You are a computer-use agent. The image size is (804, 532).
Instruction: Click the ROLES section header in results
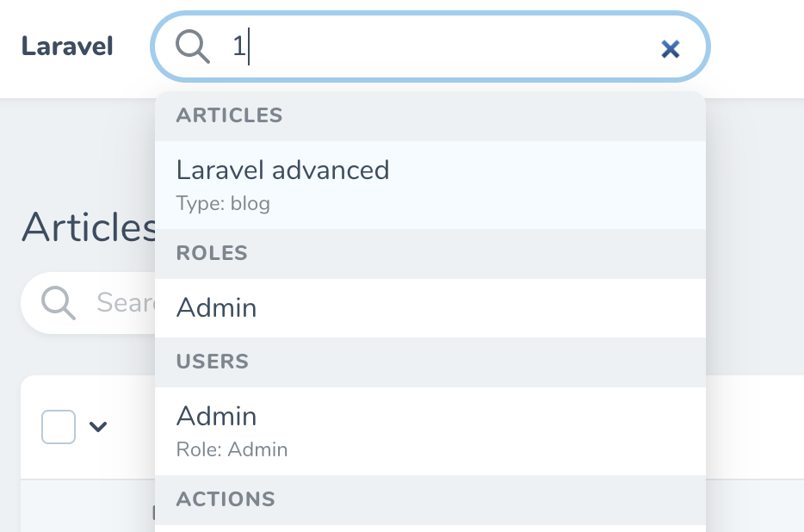[x=211, y=253]
